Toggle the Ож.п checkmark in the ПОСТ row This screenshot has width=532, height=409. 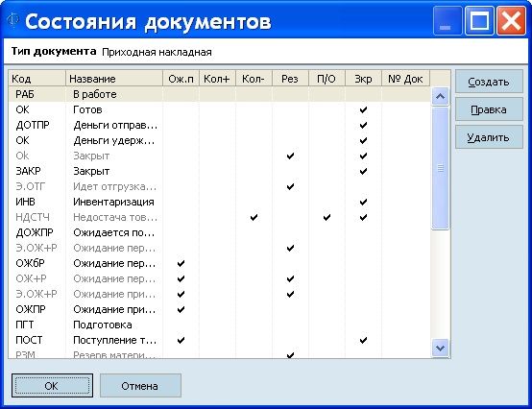pos(181,340)
